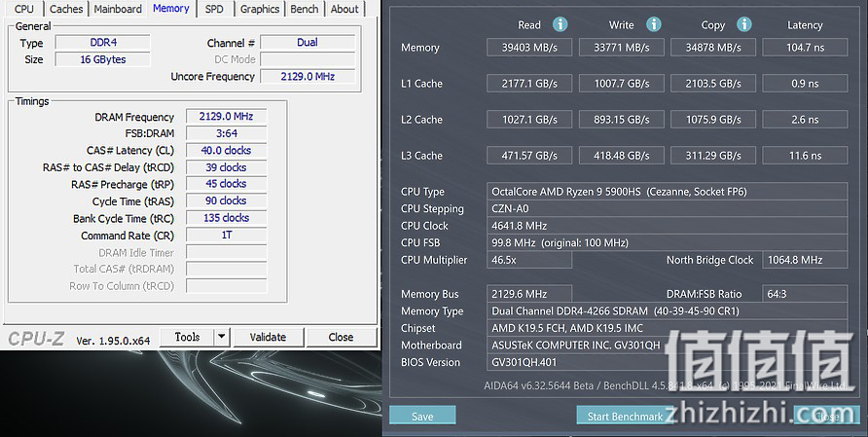This screenshot has height=437, width=868.
Task: Click the Tools button in CPU-Z
Action: point(187,337)
